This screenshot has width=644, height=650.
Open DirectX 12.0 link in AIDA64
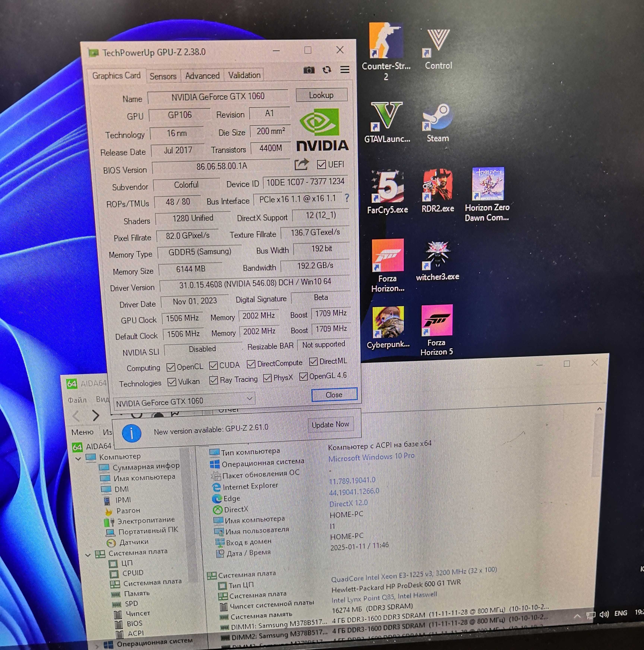348,503
